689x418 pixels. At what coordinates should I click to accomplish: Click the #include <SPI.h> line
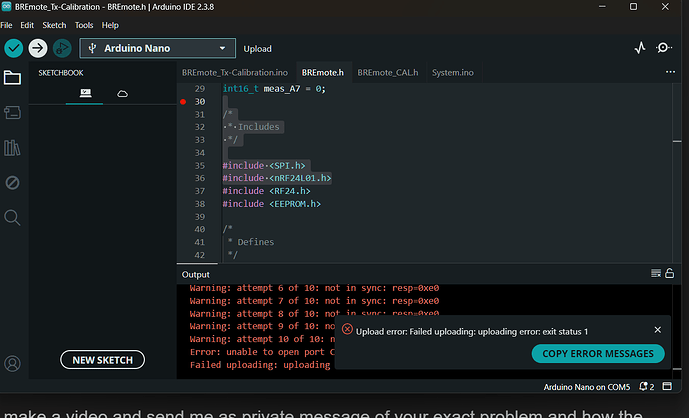(x=264, y=166)
